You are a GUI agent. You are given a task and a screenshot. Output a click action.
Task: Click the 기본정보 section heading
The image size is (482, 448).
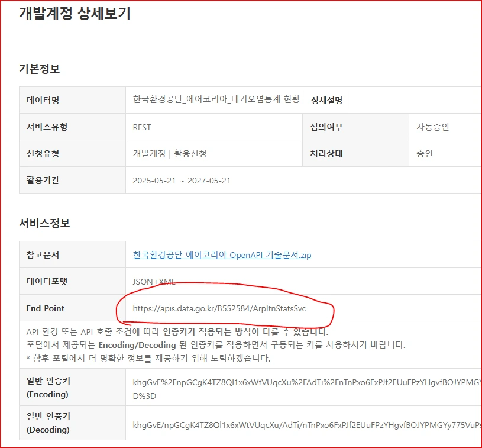pyautogui.click(x=40, y=68)
